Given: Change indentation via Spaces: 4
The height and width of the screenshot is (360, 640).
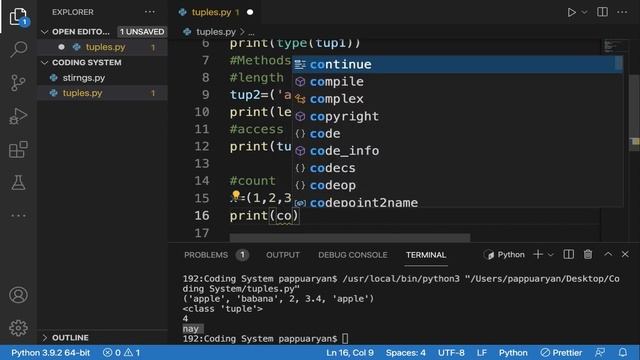Looking at the screenshot, I should [x=405, y=352].
